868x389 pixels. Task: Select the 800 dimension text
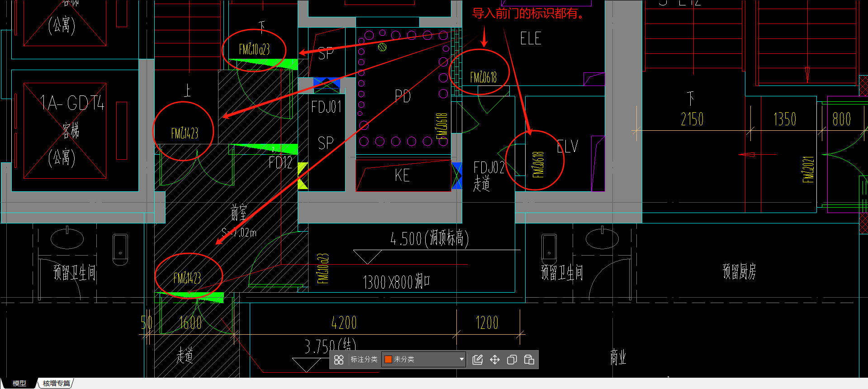[x=842, y=119]
